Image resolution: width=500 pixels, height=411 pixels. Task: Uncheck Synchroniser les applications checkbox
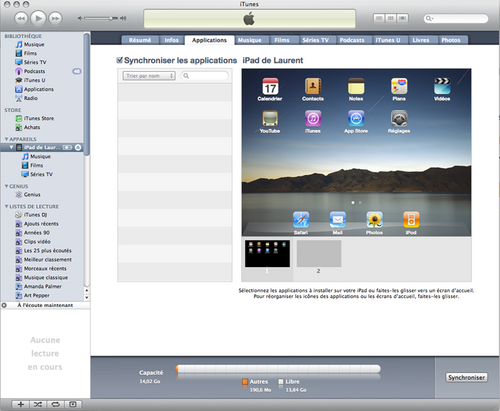click(120, 60)
